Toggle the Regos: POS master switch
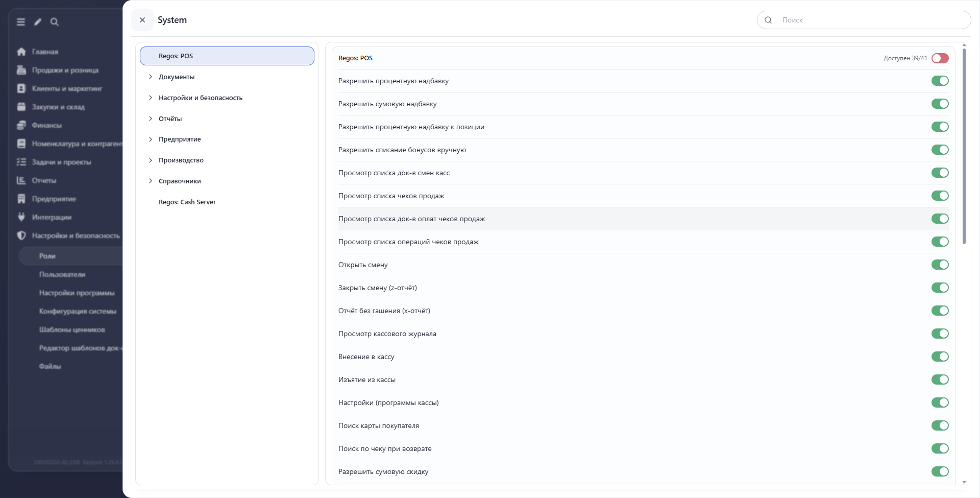980x498 pixels. click(940, 58)
